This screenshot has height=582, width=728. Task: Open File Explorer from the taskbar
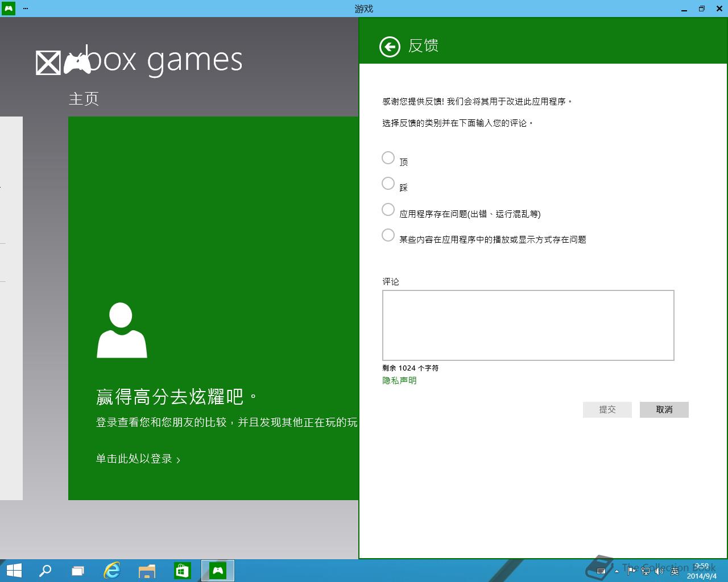pos(147,571)
